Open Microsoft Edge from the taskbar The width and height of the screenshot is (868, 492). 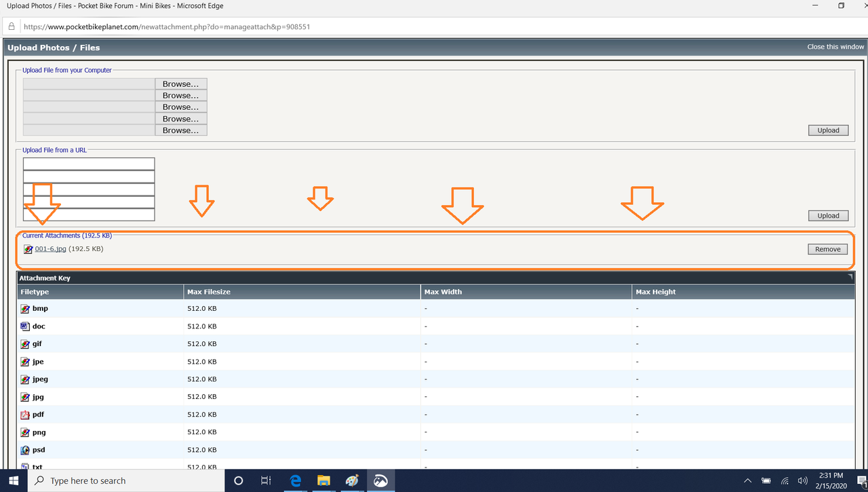tap(295, 480)
